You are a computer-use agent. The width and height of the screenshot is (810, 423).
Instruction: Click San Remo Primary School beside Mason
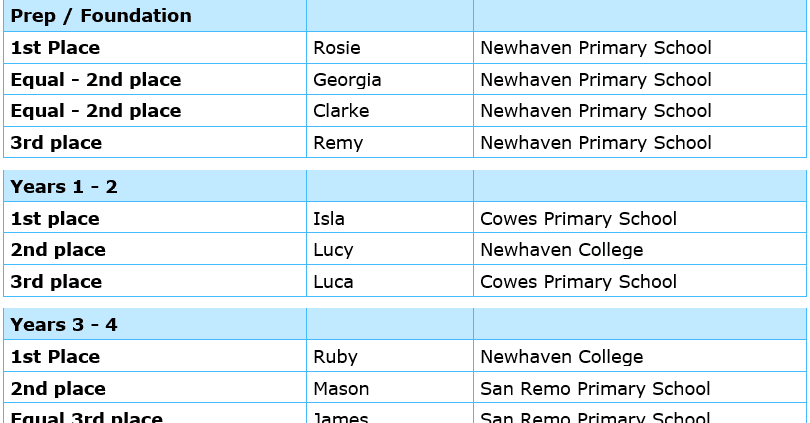click(x=596, y=389)
